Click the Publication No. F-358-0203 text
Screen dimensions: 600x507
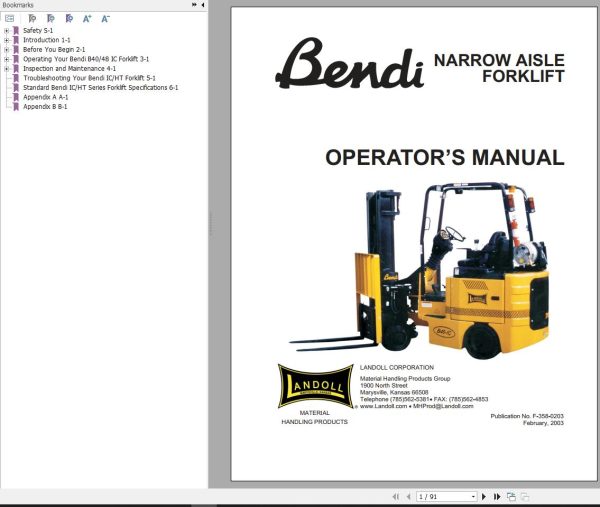point(527,416)
